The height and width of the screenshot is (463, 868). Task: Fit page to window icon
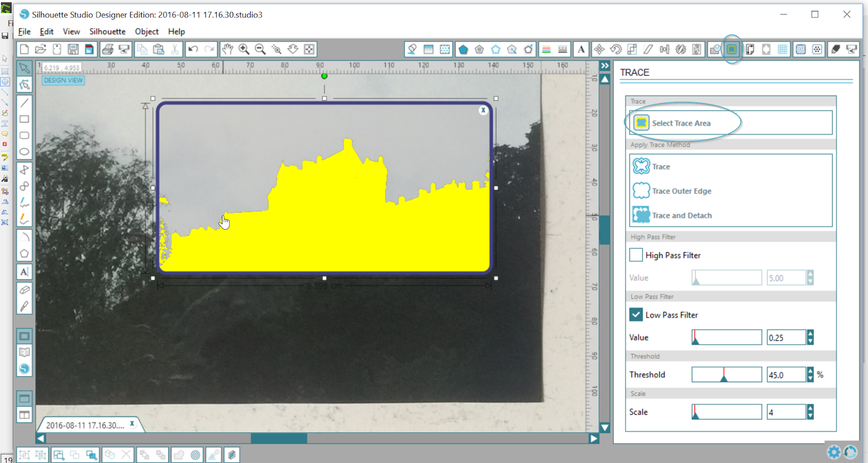pos(309,49)
